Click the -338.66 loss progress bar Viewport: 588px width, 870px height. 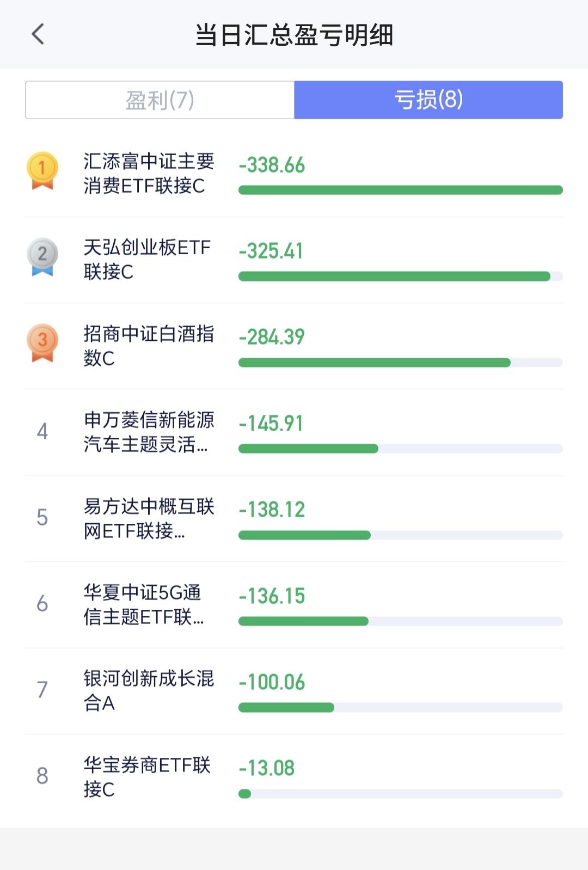[x=401, y=190]
